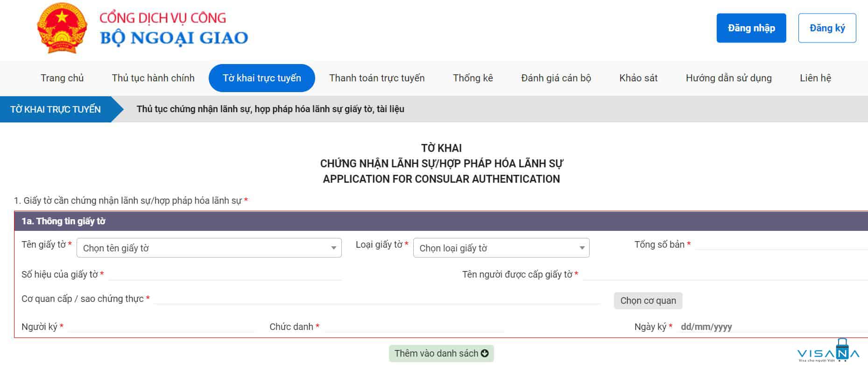This screenshot has width=868, height=365.
Task: Click Thêm vào danh sách button
Action: click(441, 353)
